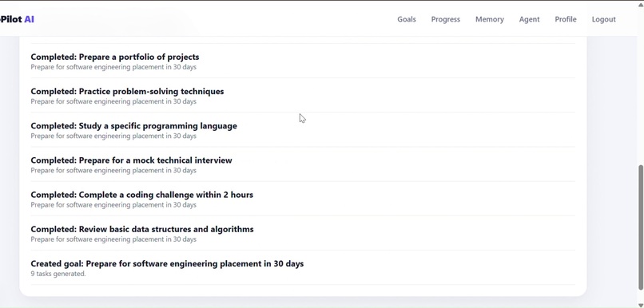Go to the Progress page
Image resolution: width=644 pixels, height=308 pixels.
[x=445, y=19]
